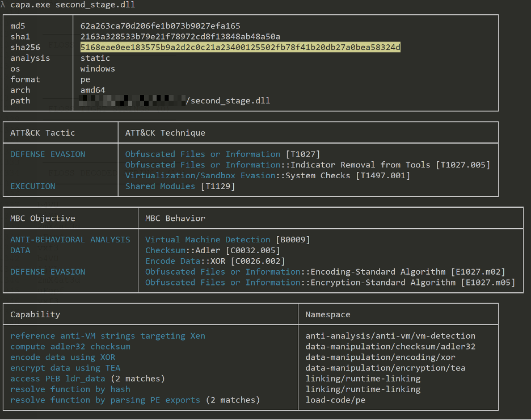Click 'compute adler32 checksum' capability
The image size is (531, 420).
click(70, 346)
